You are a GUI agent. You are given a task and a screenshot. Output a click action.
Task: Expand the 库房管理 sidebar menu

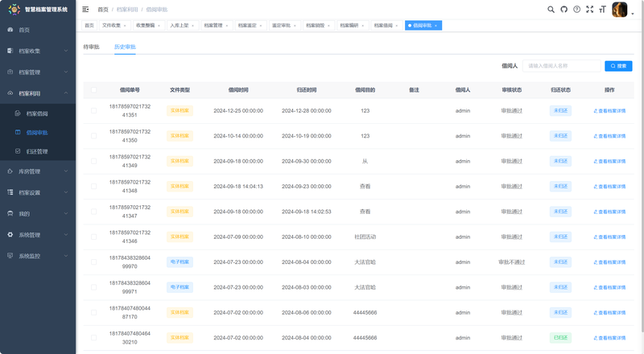[30, 171]
